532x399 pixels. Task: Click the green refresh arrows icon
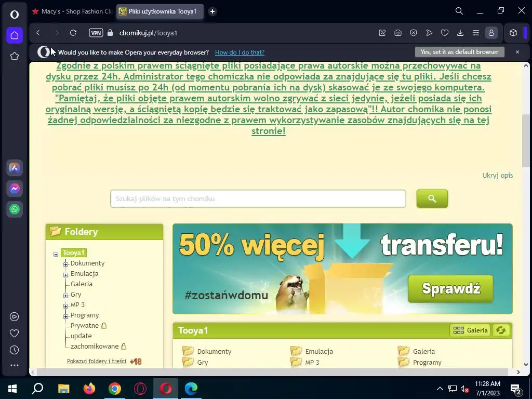coord(501,330)
